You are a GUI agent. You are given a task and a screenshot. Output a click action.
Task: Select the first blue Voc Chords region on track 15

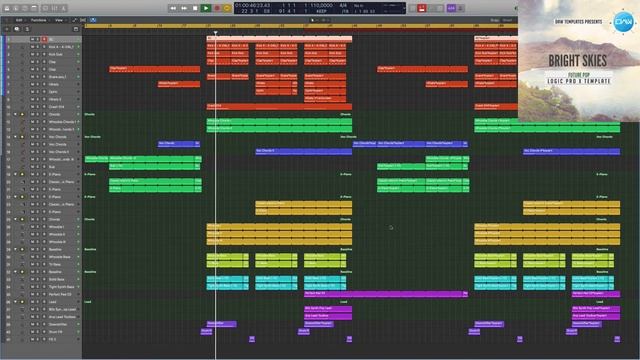[179, 144]
